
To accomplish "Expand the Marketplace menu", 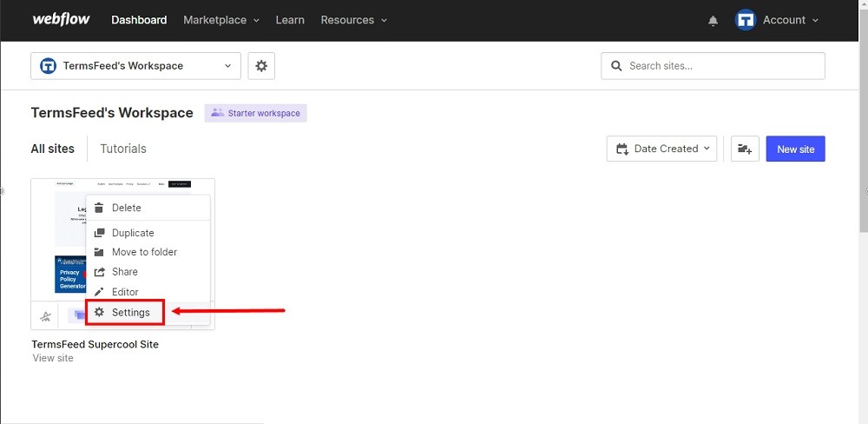I will point(220,20).
